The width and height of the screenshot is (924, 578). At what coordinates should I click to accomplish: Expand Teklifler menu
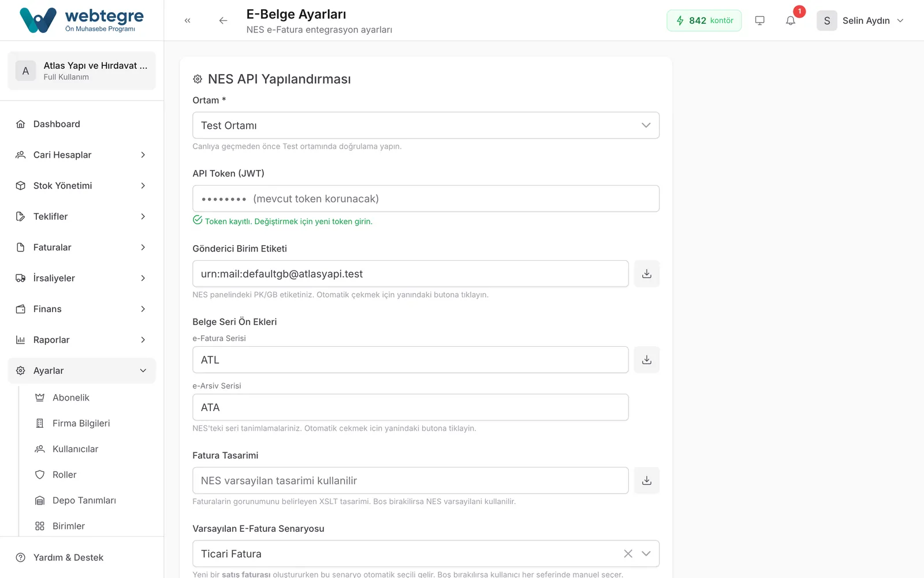click(81, 216)
